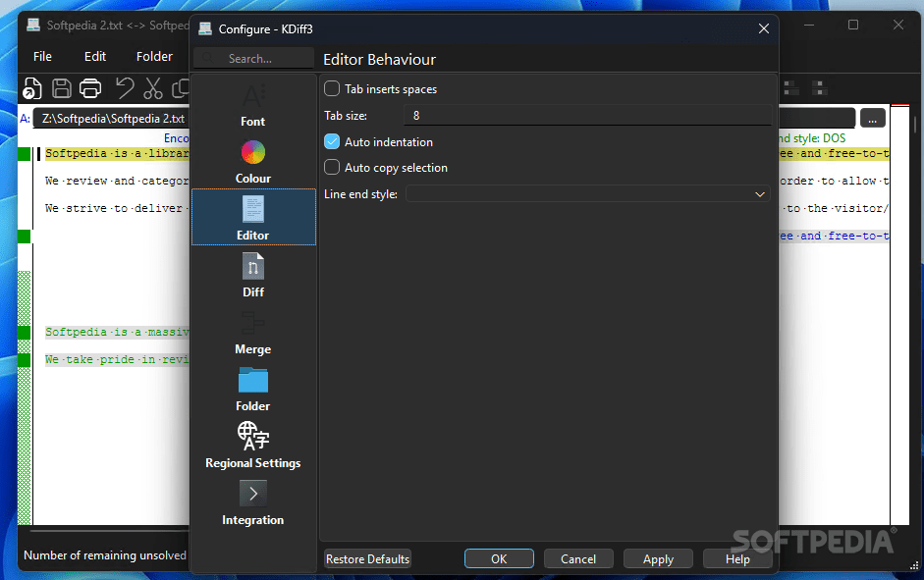Open the Integration settings page
This screenshot has width=924, height=580.
pyautogui.click(x=252, y=503)
